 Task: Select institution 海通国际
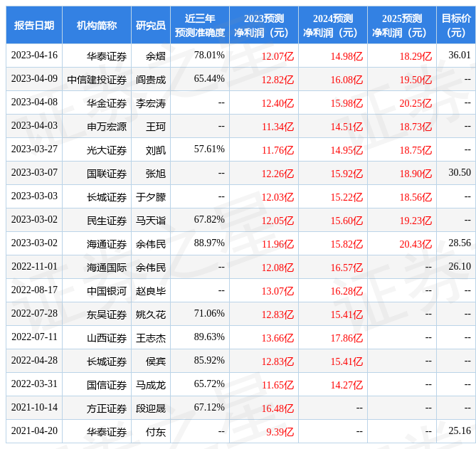pos(107,268)
